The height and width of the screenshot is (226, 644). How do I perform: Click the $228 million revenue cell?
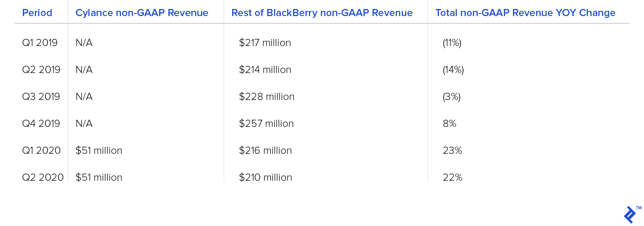point(267,97)
